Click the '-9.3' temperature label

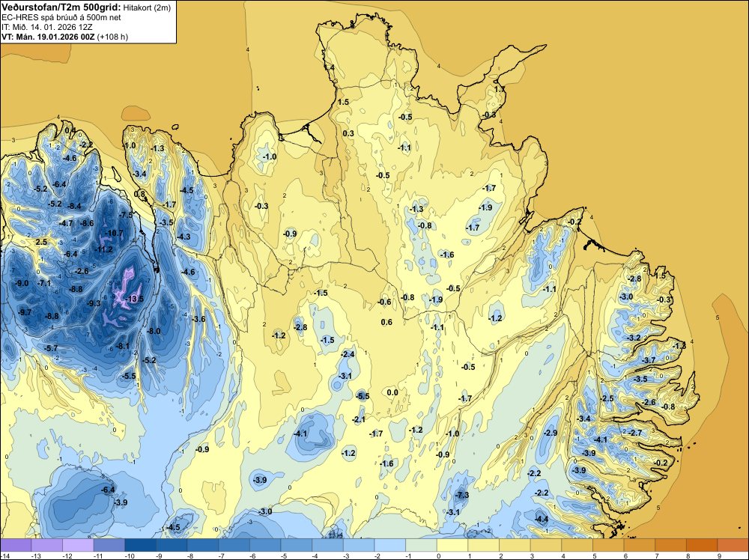point(94,304)
